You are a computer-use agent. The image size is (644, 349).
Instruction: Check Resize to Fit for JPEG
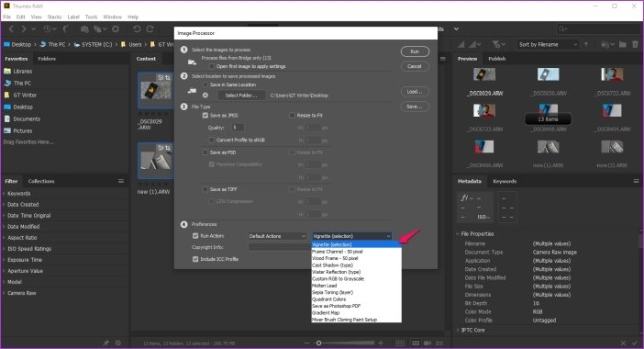(292, 116)
